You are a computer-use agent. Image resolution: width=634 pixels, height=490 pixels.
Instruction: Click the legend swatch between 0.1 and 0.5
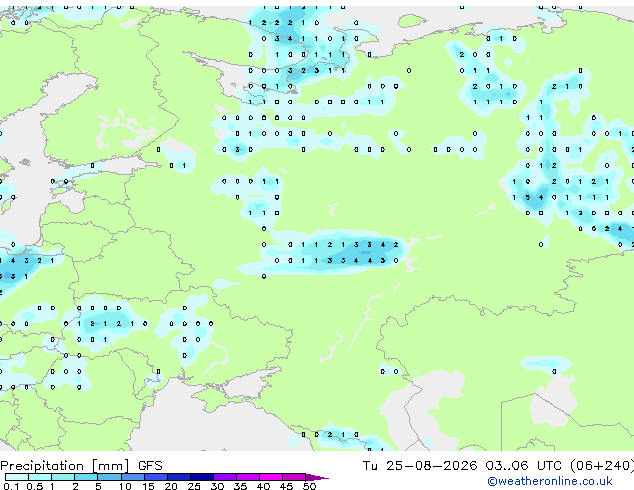(17, 477)
